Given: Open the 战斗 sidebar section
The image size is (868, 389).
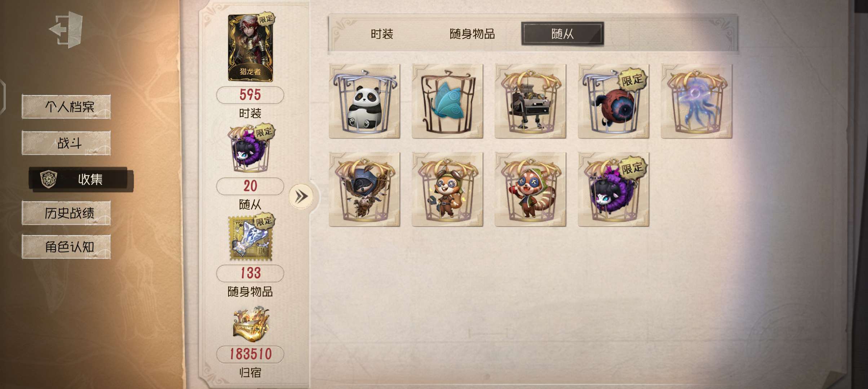Looking at the screenshot, I should [x=66, y=143].
